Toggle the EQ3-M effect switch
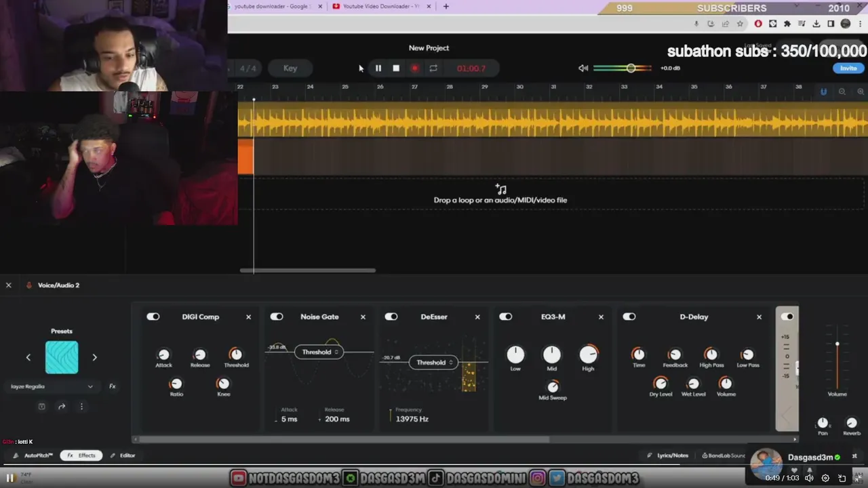The width and height of the screenshot is (868, 488). click(x=506, y=317)
